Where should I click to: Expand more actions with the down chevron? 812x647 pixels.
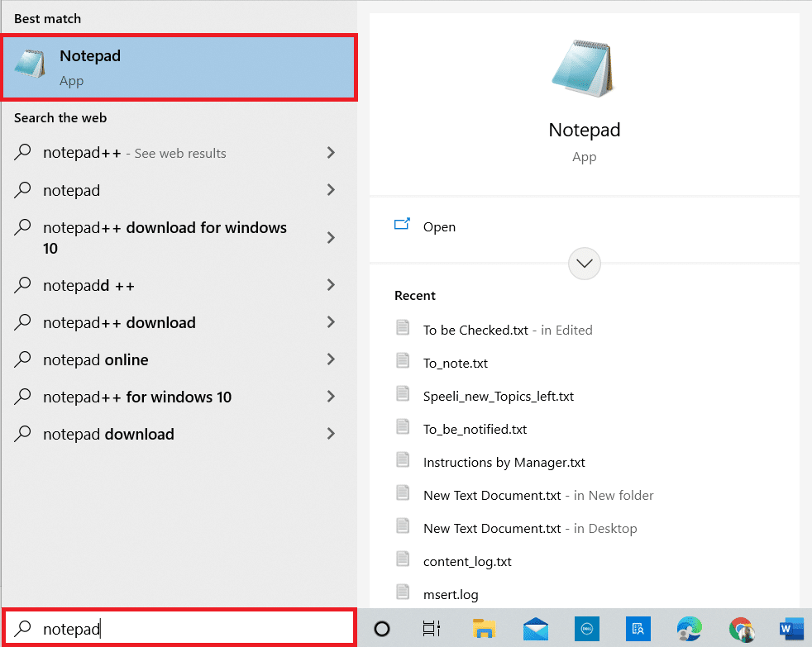coord(584,264)
